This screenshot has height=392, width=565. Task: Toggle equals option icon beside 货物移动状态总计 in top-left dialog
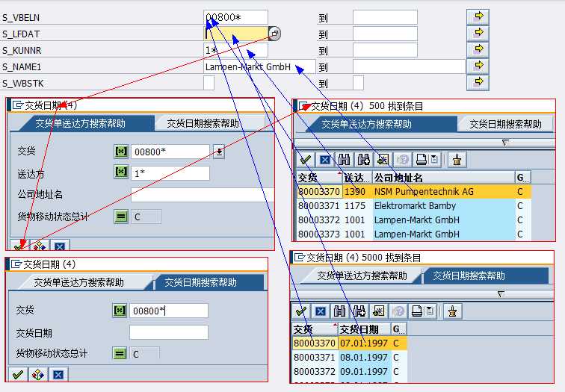(x=120, y=217)
